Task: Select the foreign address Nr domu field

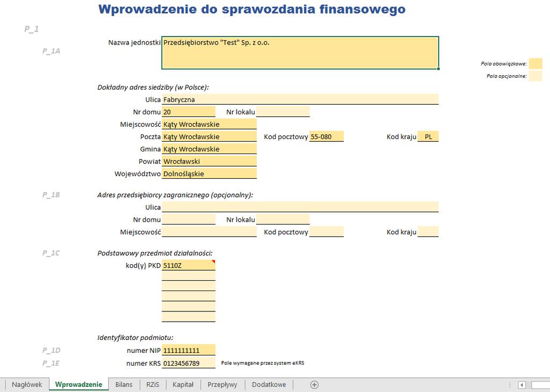Action: [x=189, y=220]
